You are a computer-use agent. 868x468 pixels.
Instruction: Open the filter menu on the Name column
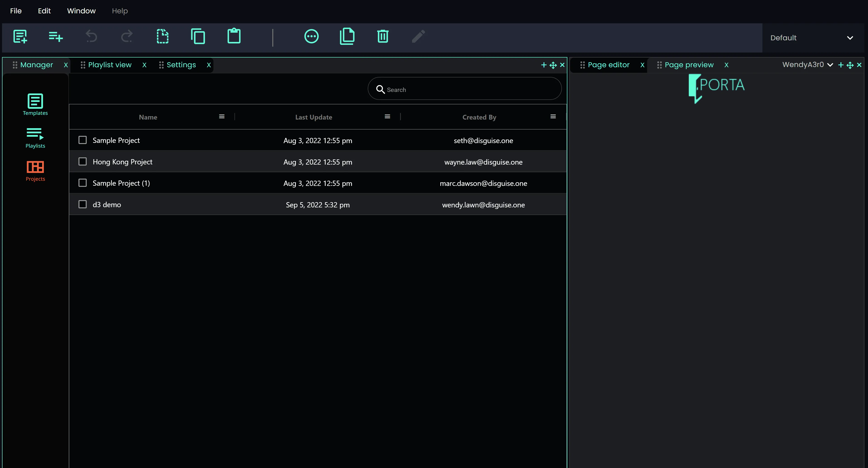click(x=221, y=117)
